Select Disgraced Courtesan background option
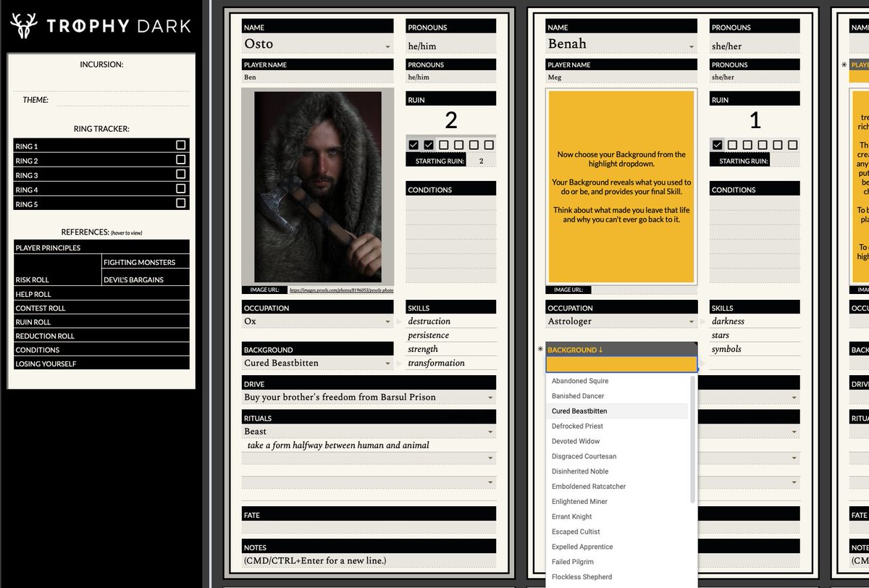This screenshot has width=869, height=588. pos(618,456)
